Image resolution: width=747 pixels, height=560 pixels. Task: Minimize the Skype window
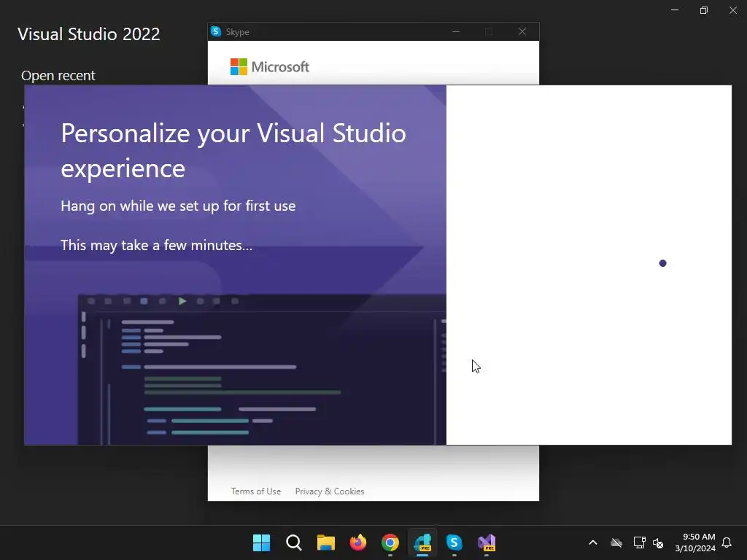(456, 31)
